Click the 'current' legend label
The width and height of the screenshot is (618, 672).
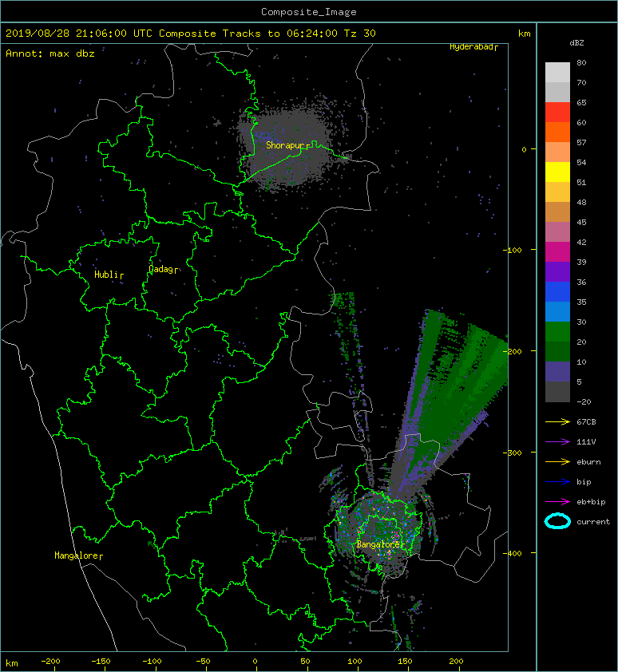coord(593,522)
